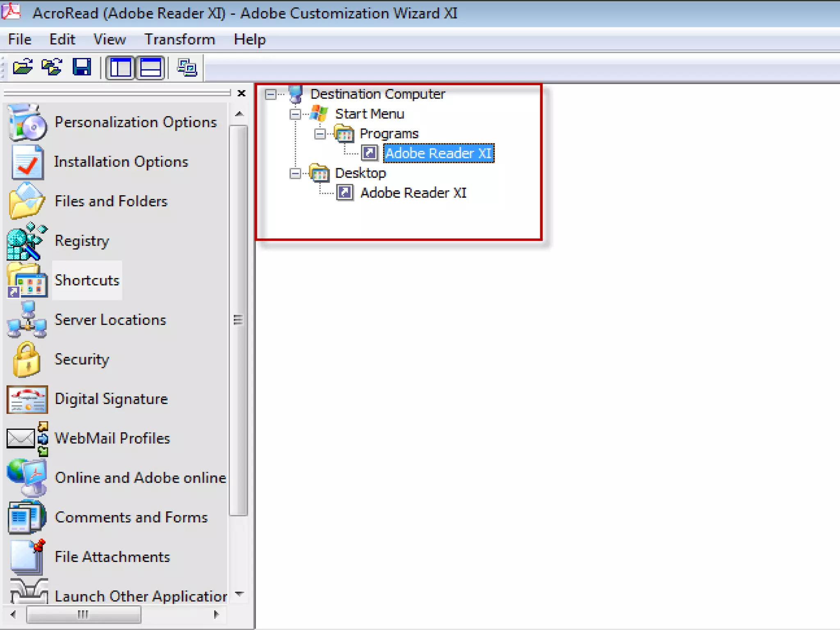Open the View menu
This screenshot has width=840, height=630.
coord(110,39)
